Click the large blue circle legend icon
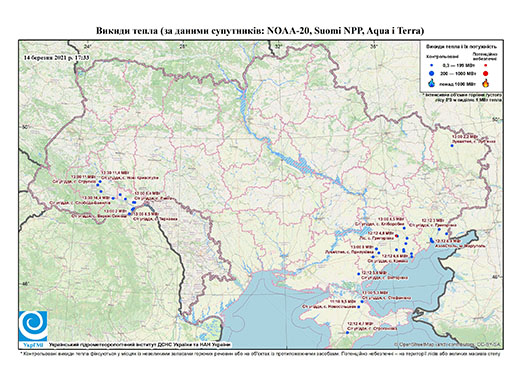Image resolution: width=520 pixels, height=368 pixels. pos(432,73)
